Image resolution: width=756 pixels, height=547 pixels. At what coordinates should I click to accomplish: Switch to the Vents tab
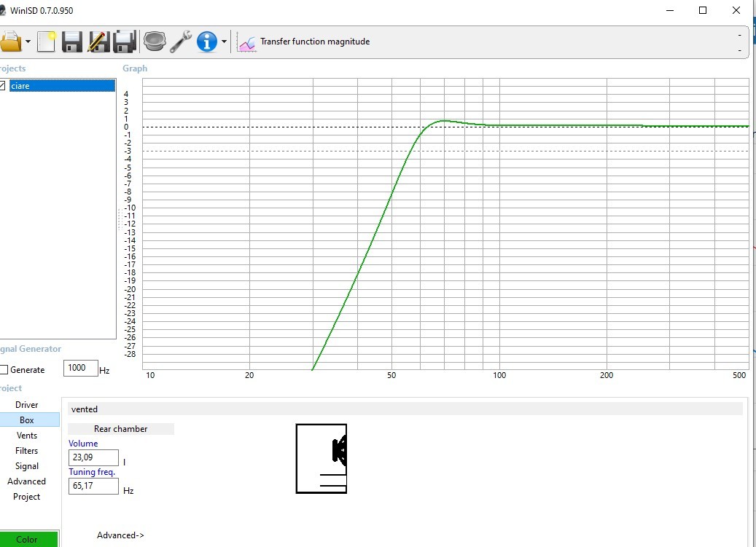click(x=26, y=436)
